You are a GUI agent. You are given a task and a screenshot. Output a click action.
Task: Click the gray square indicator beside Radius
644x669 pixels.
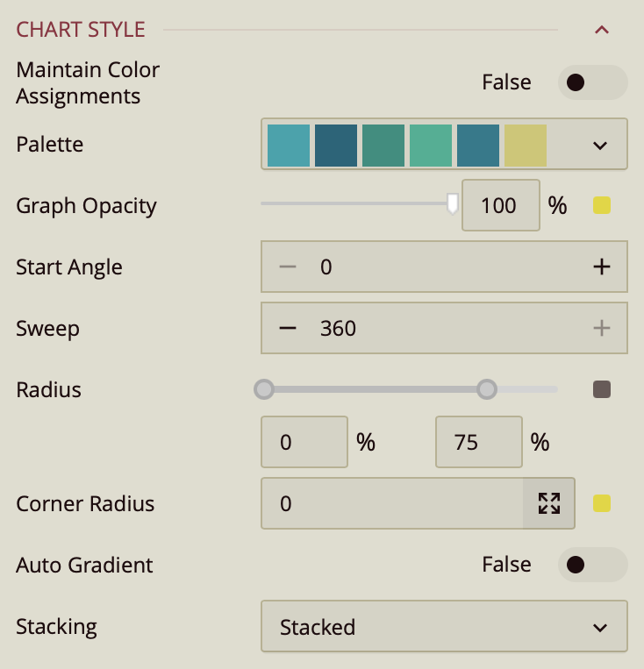tap(602, 389)
